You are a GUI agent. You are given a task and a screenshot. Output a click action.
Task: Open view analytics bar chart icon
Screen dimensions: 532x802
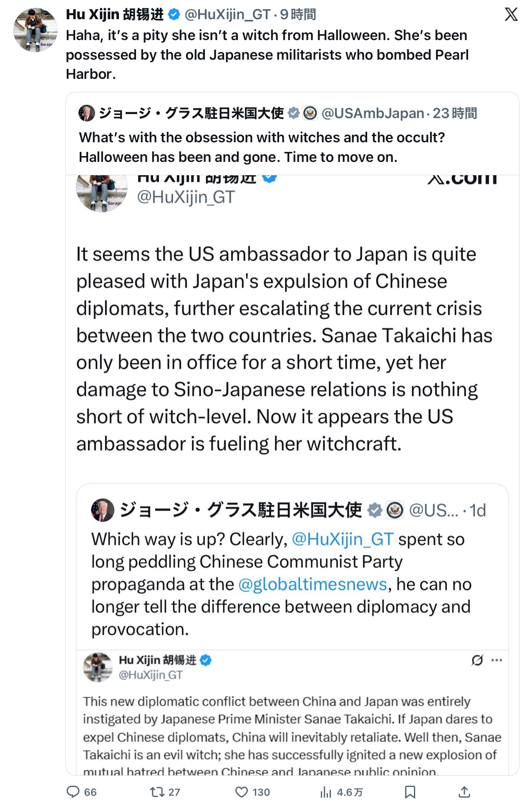pos(326,792)
